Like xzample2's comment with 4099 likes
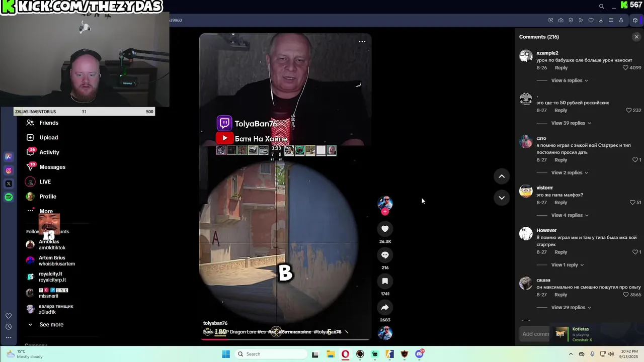Viewport: 644px width, 362px height. (x=625, y=68)
